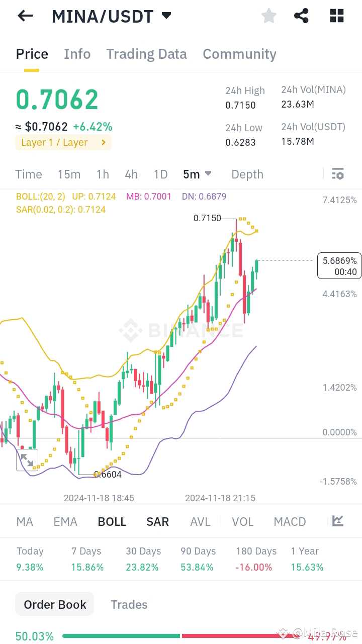Switch to the Info tab

[x=77, y=54]
